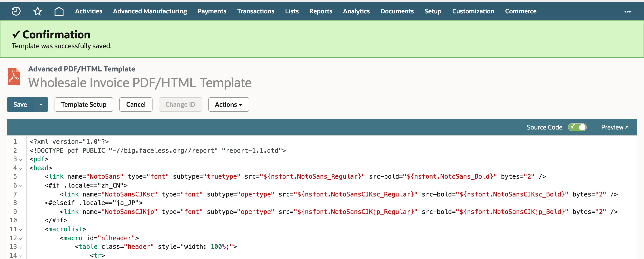Click the Advanced PDF/HTML Template label
The height and width of the screenshot is (259, 644).
[81, 69]
